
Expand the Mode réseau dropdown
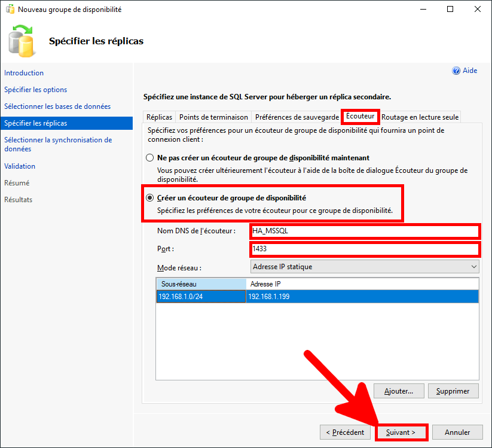coord(365,267)
